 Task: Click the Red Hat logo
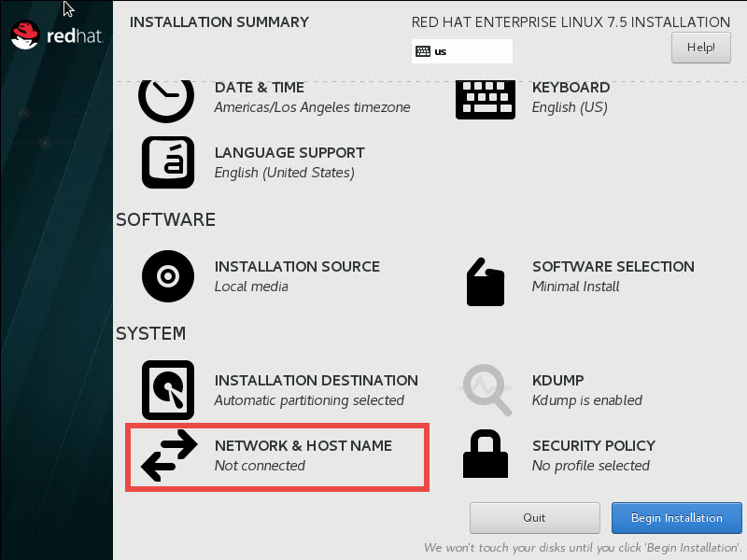click(x=56, y=36)
